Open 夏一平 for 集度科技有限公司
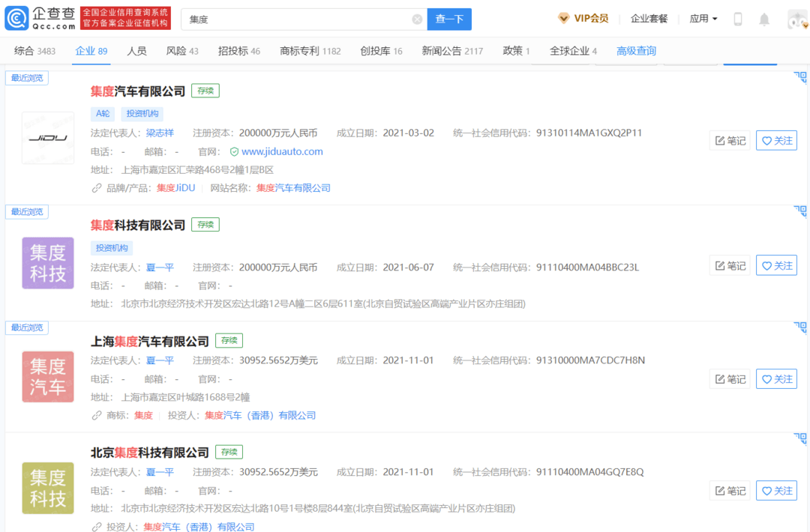 (x=160, y=267)
